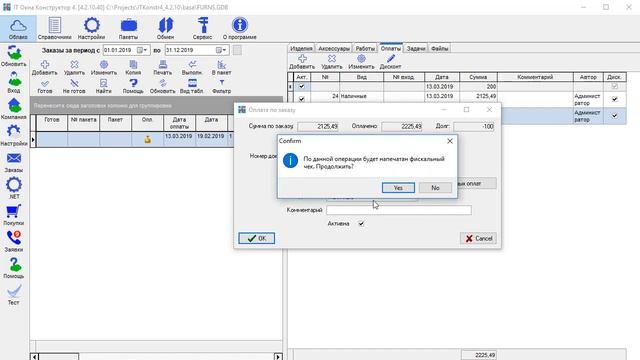Open Обмен exchange section

tap(165, 29)
